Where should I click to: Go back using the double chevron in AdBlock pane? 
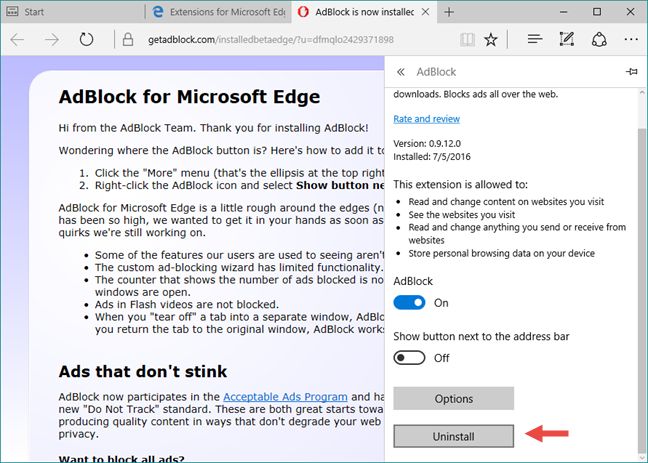[x=400, y=72]
